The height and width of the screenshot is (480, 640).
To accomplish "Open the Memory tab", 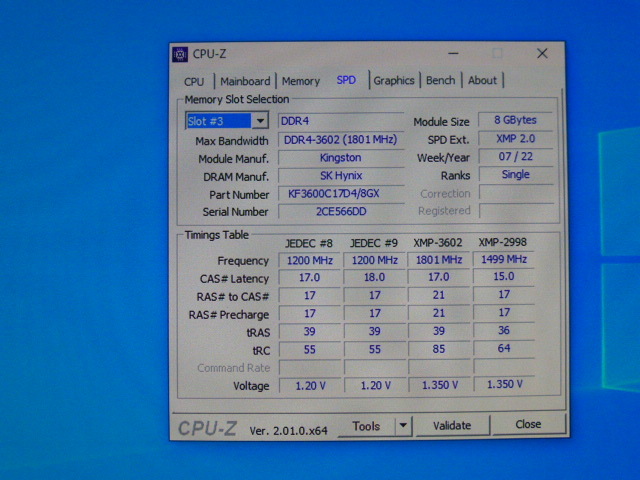I will pyautogui.click(x=301, y=81).
